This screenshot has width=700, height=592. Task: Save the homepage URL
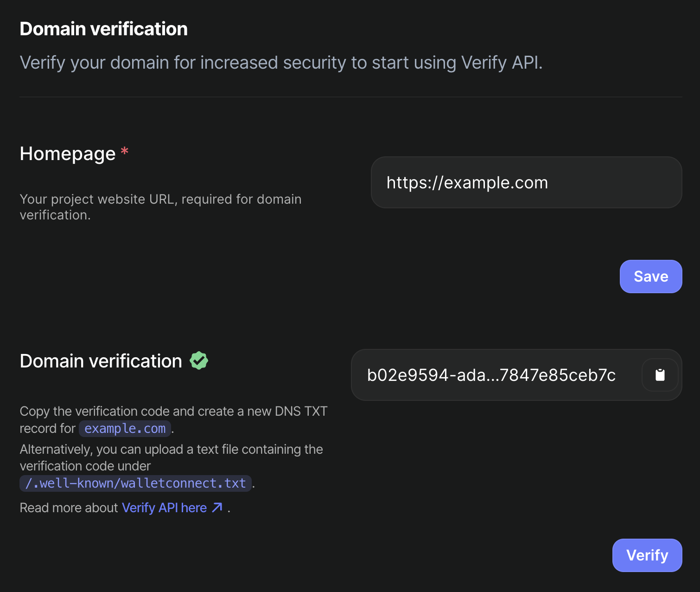tap(650, 277)
